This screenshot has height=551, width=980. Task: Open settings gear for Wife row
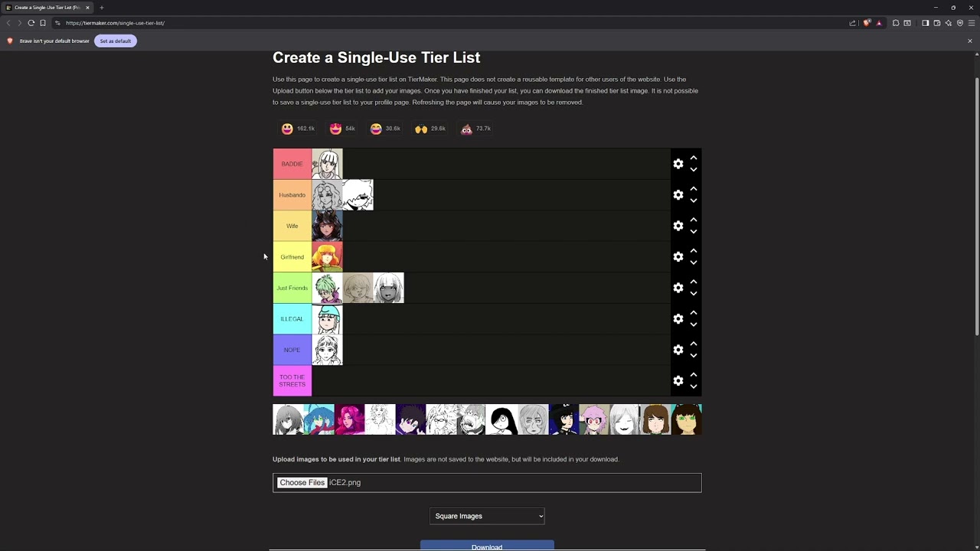678,226
